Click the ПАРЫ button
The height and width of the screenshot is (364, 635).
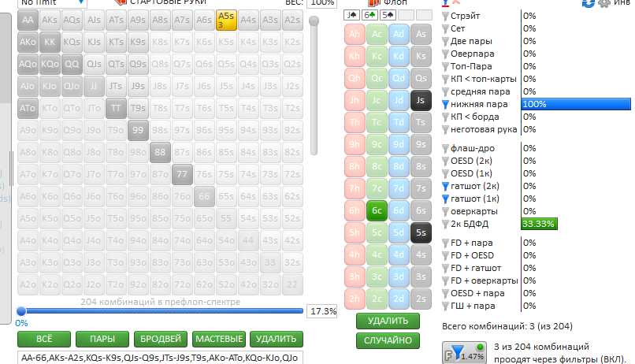(x=102, y=339)
